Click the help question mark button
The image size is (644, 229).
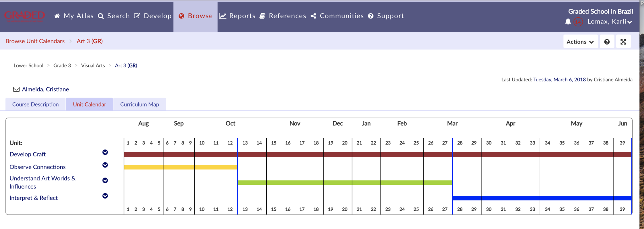tap(607, 42)
